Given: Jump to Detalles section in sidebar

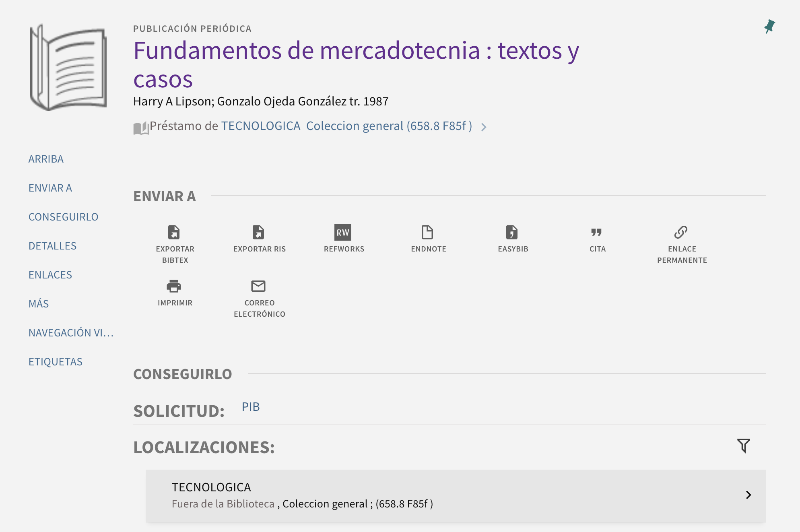Looking at the screenshot, I should tap(52, 246).
